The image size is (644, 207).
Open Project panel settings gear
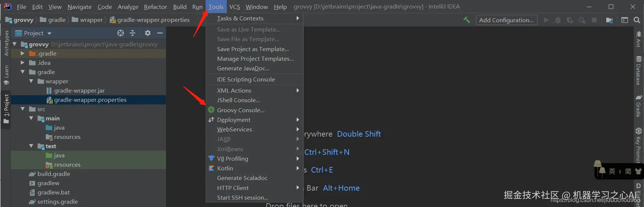coord(148,33)
